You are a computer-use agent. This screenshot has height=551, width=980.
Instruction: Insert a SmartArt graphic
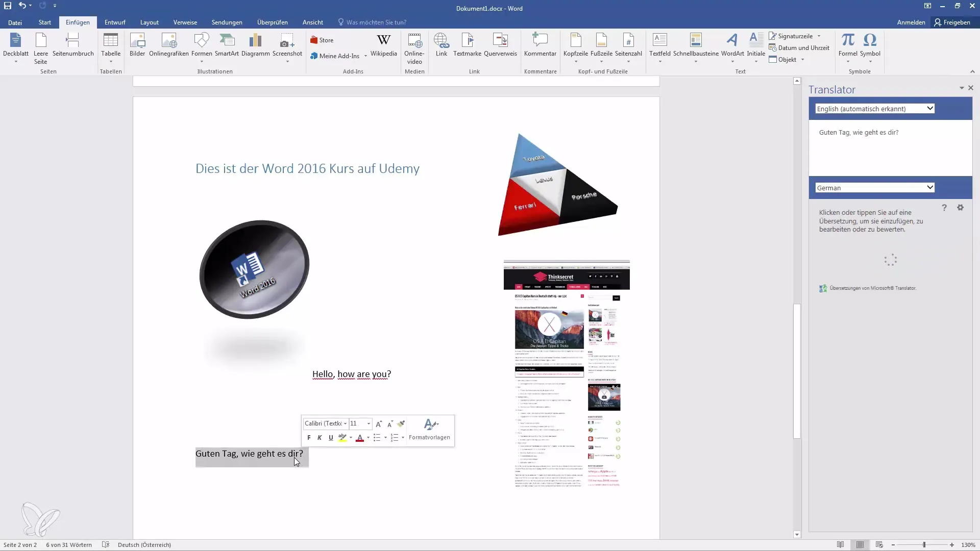[227, 45]
